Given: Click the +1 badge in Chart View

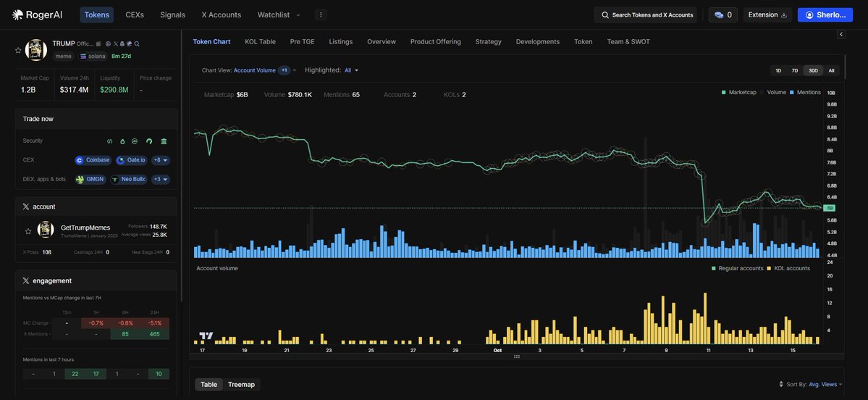Looking at the screenshot, I should (284, 70).
